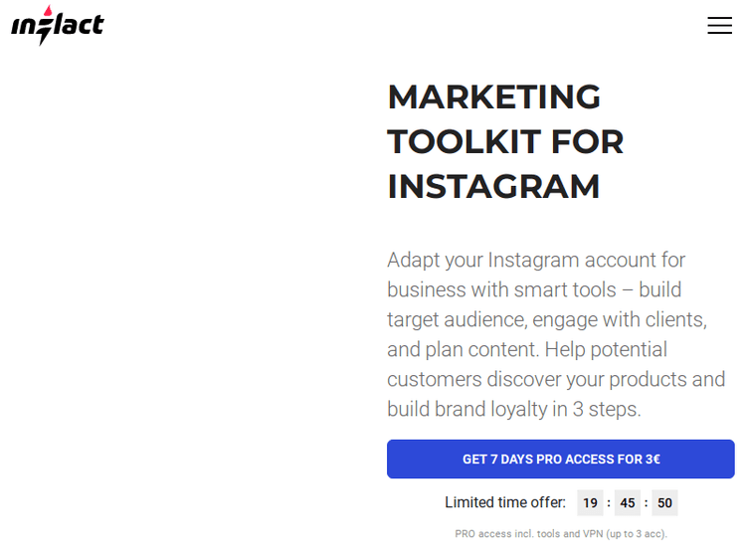
Task: Click the 'TOOLKIT FOR' heading line
Action: pyautogui.click(x=504, y=142)
